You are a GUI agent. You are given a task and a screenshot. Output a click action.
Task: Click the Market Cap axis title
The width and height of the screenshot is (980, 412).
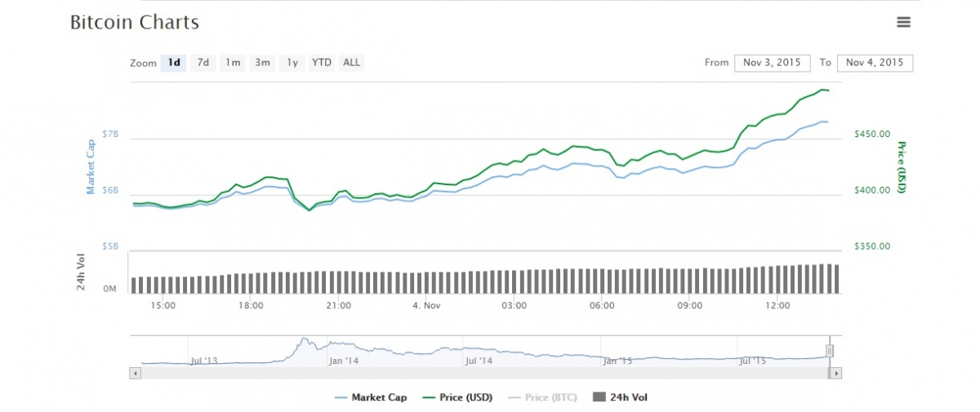click(91, 166)
